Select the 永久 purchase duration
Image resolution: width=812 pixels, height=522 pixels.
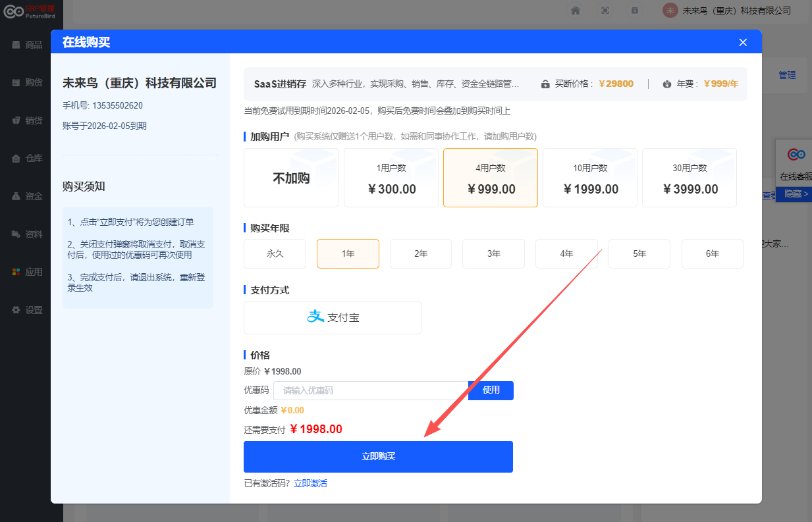click(275, 253)
